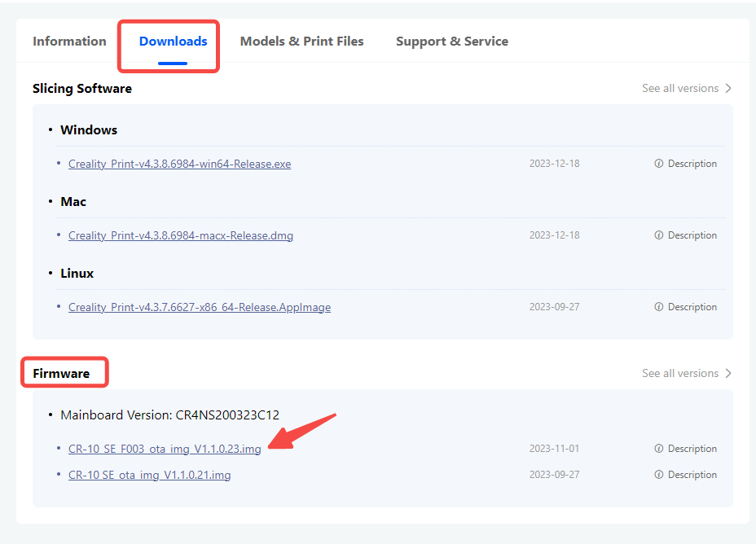Click Description label for V1.1.0.21 firmware
Viewport: 756px width, 544px height.
pos(692,475)
